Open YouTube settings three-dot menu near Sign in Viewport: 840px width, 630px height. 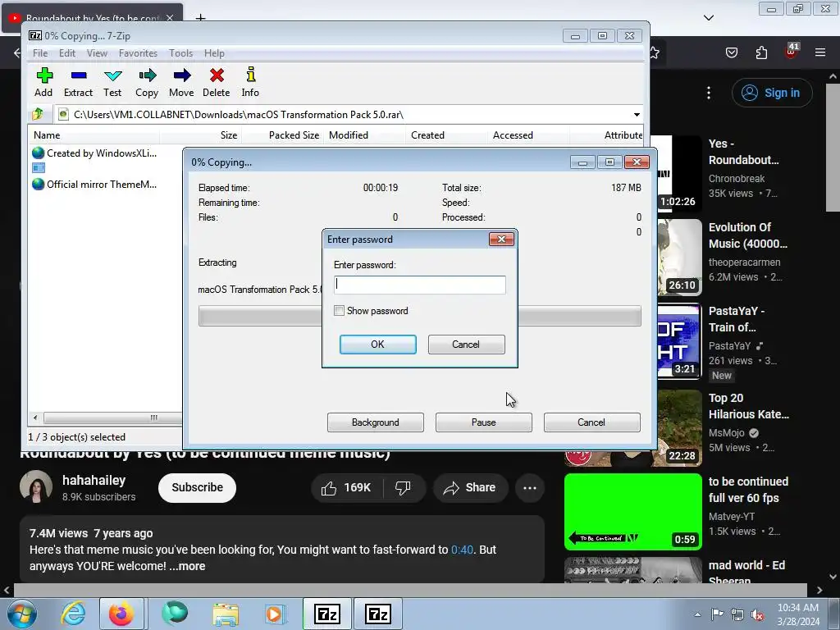point(709,93)
